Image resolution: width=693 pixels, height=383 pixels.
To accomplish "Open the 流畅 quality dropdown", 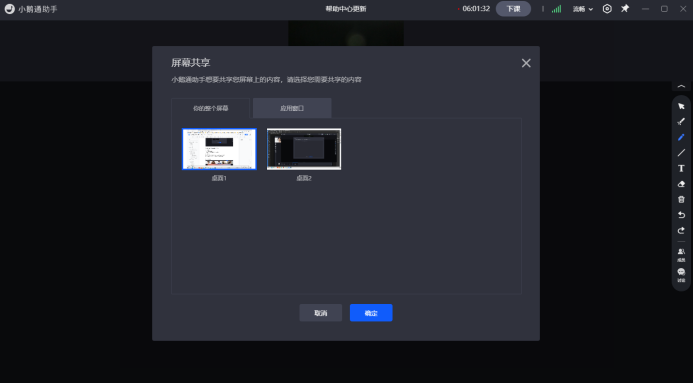I will (x=583, y=9).
